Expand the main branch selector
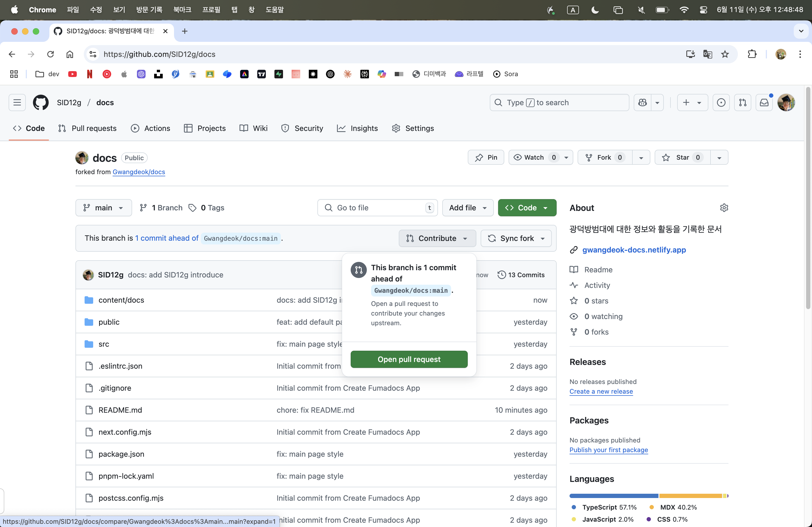Viewport: 812px width, 527px height. (103, 208)
